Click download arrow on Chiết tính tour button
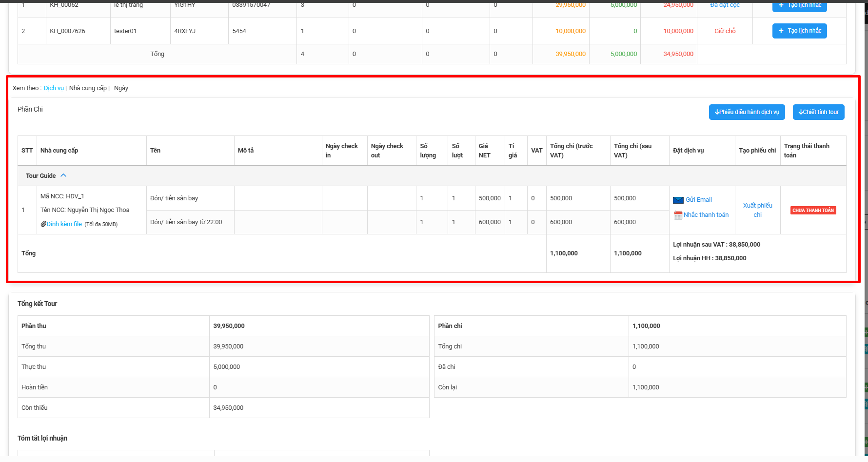Screen dimensions: 868x462 pyautogui.click(x=801, y=112)
